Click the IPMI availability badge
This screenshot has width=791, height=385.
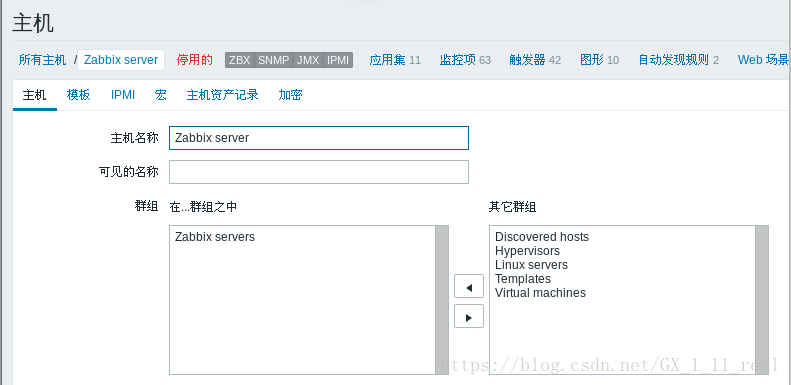point(338,60)
